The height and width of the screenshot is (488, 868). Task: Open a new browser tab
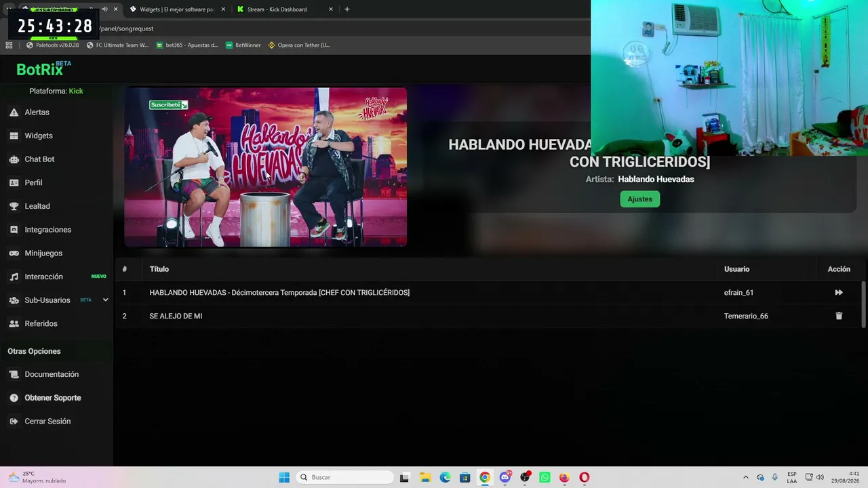[x=347, y=9]
